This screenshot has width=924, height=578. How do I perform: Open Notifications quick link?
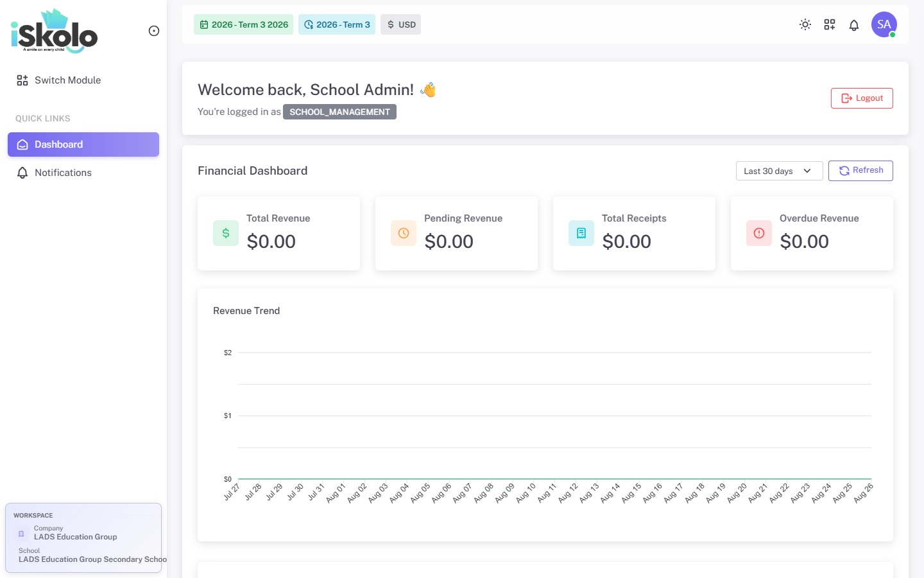83,173
